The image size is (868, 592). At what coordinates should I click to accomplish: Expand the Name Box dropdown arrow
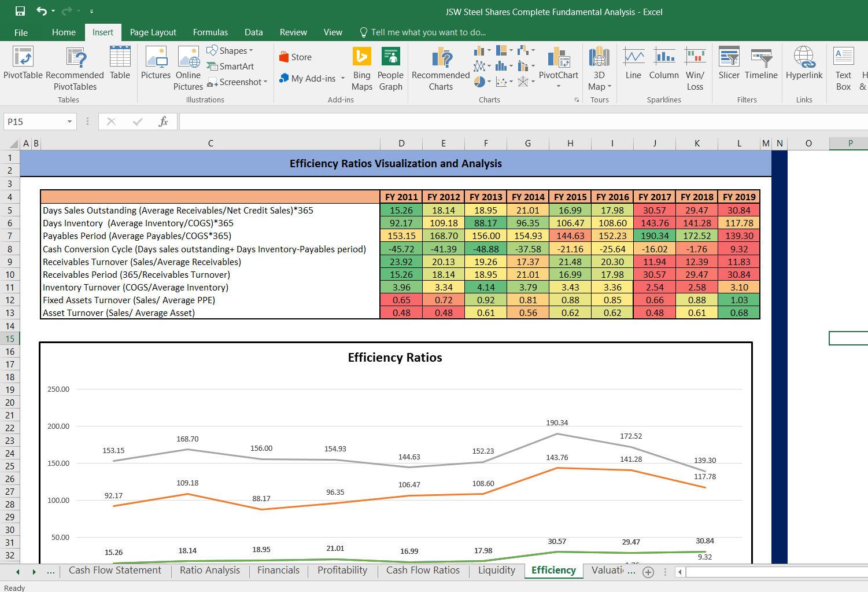point(69,122)
